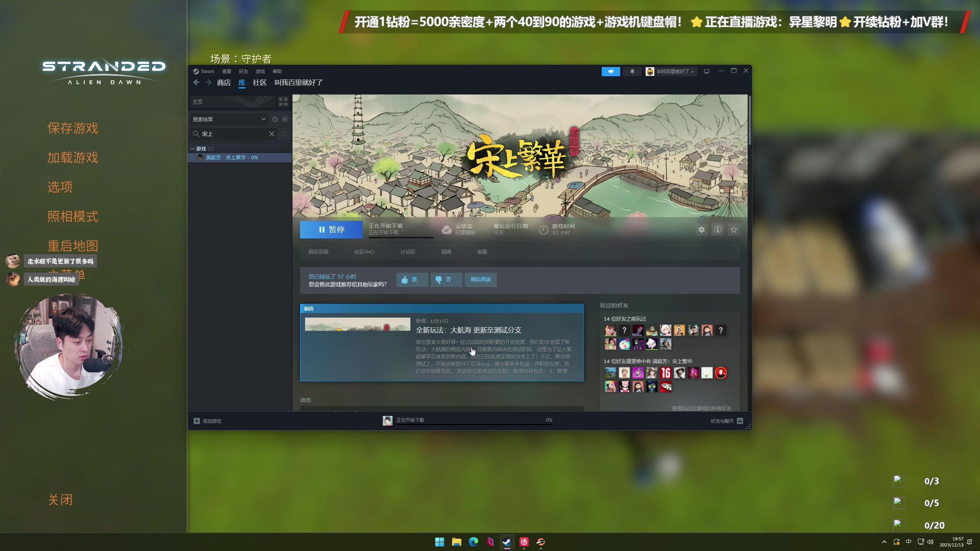Open the Steam menu
This screenshot has height=551, width=980.
(x=204, y=72)
